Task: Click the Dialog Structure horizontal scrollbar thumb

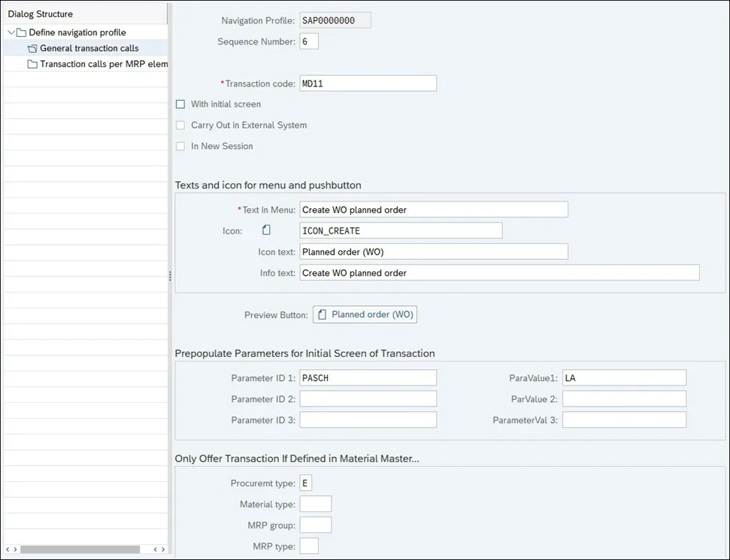Action: click(80, 550)
